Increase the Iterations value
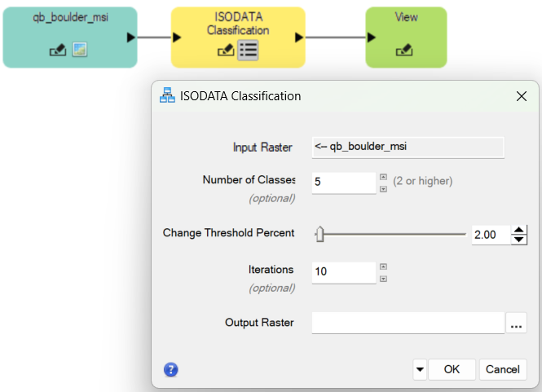 coord(383,266)
